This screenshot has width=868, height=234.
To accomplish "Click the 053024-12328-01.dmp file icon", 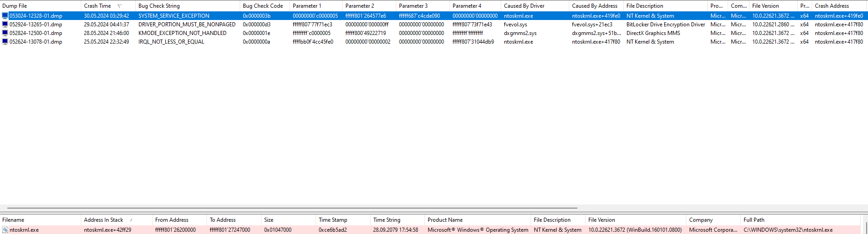I will pyautogui.click(x=5, y=15).
